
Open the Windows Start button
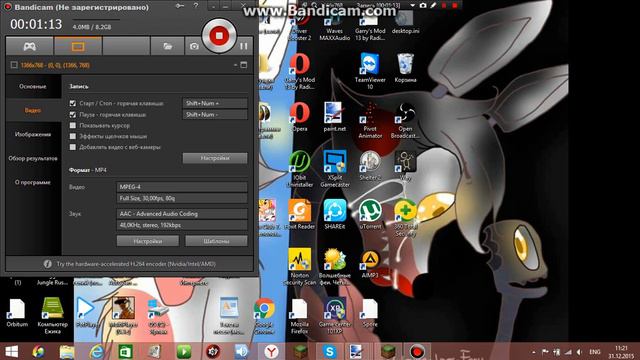[11, 351]
